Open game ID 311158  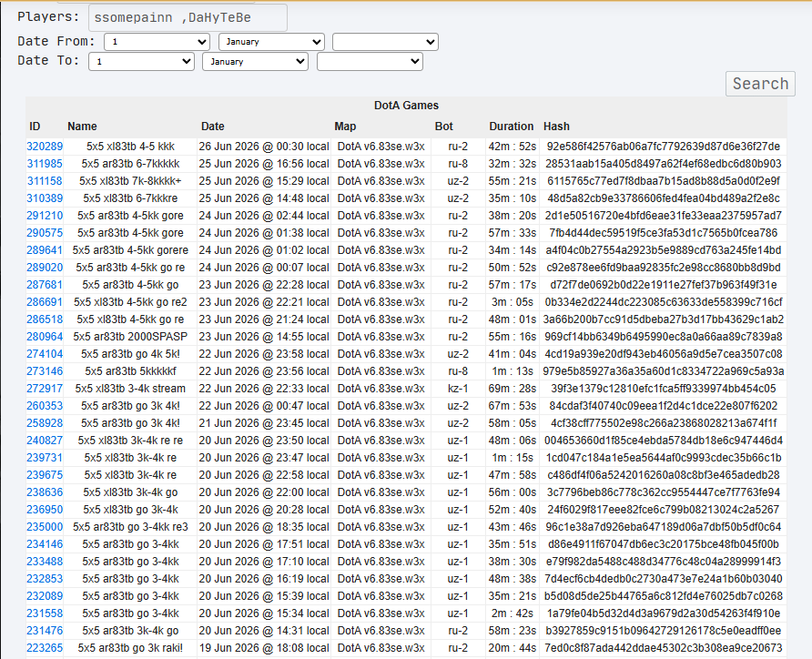point(45,181)
